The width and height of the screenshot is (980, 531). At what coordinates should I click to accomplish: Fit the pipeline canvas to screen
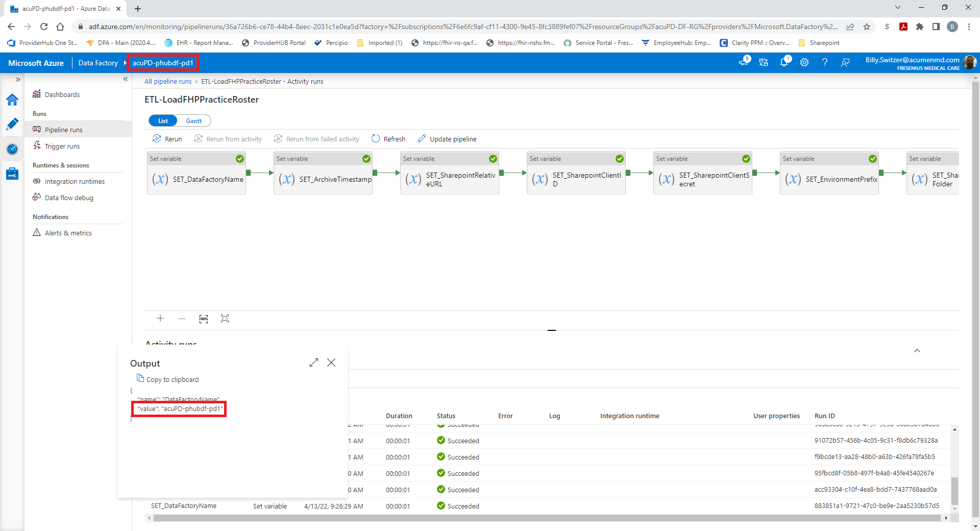(x=225, y=319)
